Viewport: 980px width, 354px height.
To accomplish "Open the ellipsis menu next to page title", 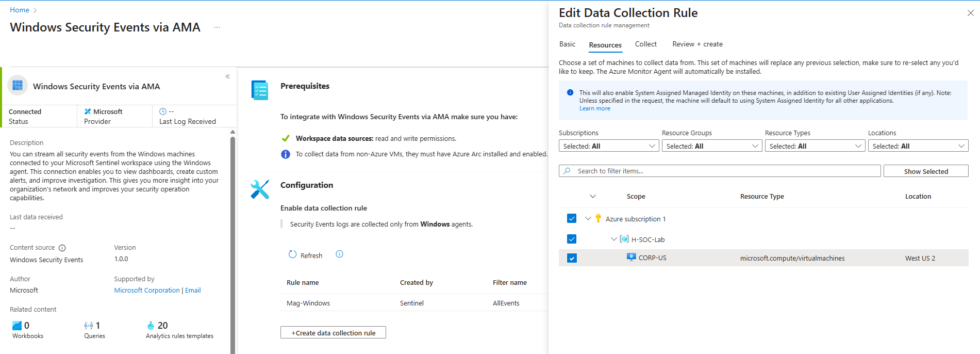I will pyautogui.click(x=217, y=28).
